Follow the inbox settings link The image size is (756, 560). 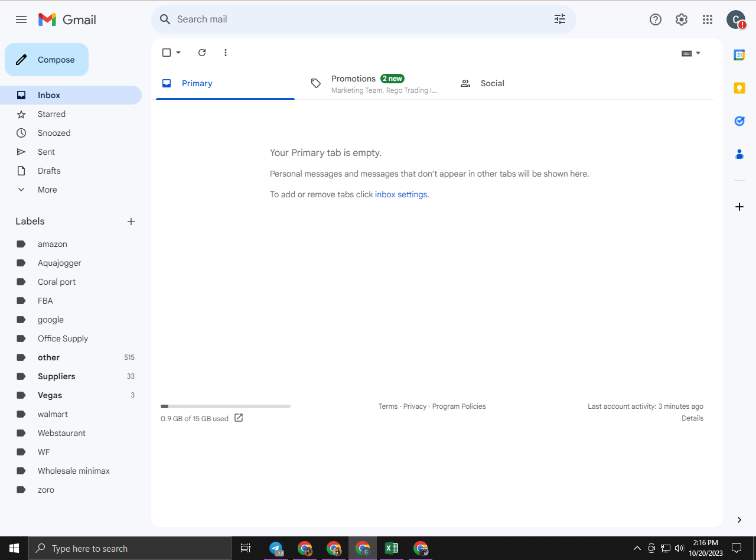[401, 194]
